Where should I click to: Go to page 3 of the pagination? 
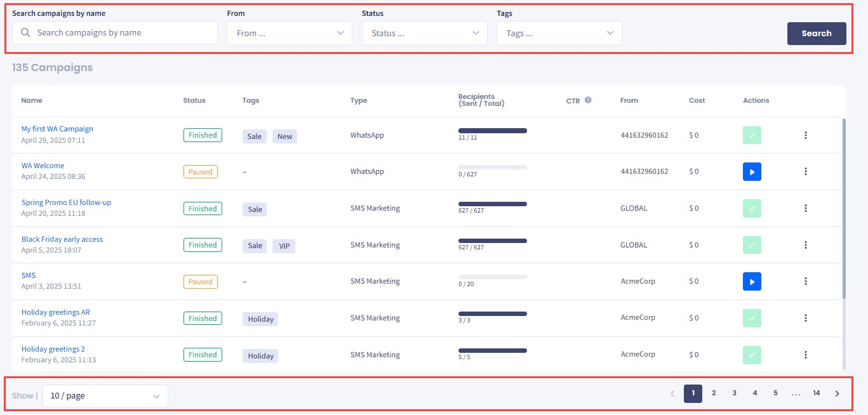point(734,393)
